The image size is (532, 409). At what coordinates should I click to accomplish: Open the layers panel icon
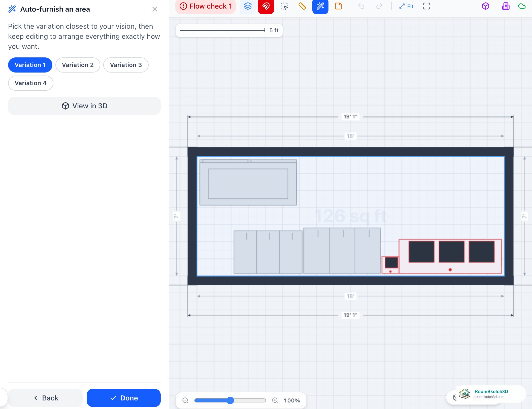click(x=248, y=6)
